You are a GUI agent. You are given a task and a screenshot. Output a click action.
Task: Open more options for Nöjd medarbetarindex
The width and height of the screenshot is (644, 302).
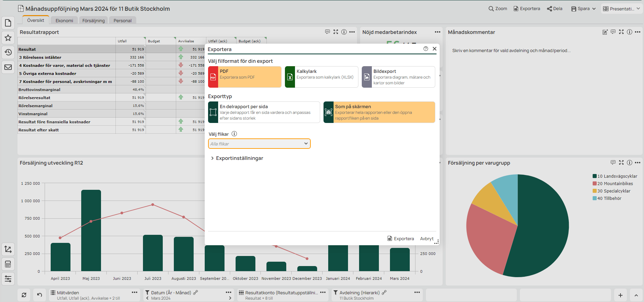click(438, 32)
